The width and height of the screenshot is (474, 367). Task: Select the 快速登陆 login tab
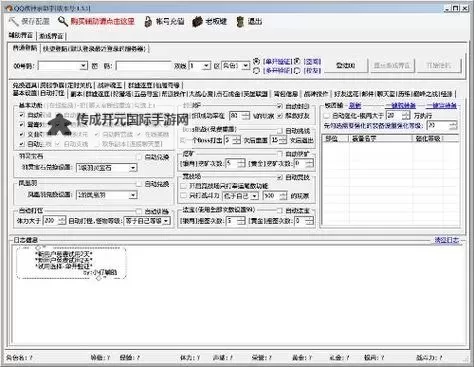(x=94, y=49)
